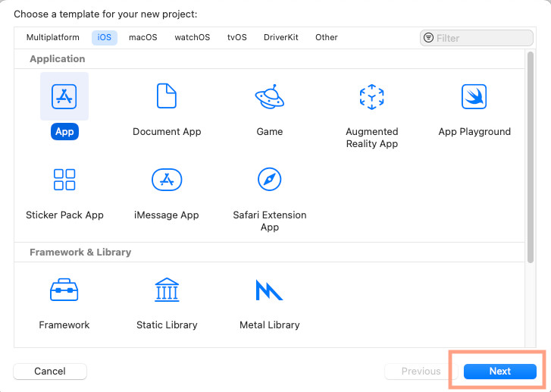Cancel the new project dialog
This screenshot has height=392, width=551.
tap(50, 372)
